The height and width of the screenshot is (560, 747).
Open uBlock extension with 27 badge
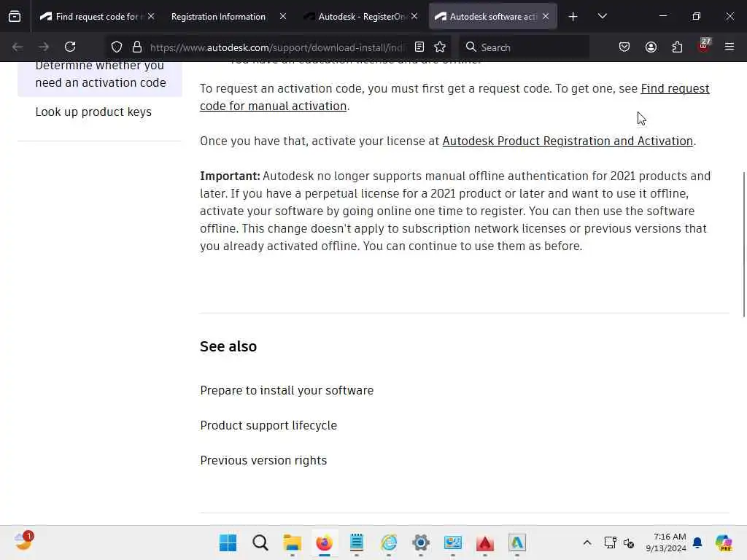point(704,46)
